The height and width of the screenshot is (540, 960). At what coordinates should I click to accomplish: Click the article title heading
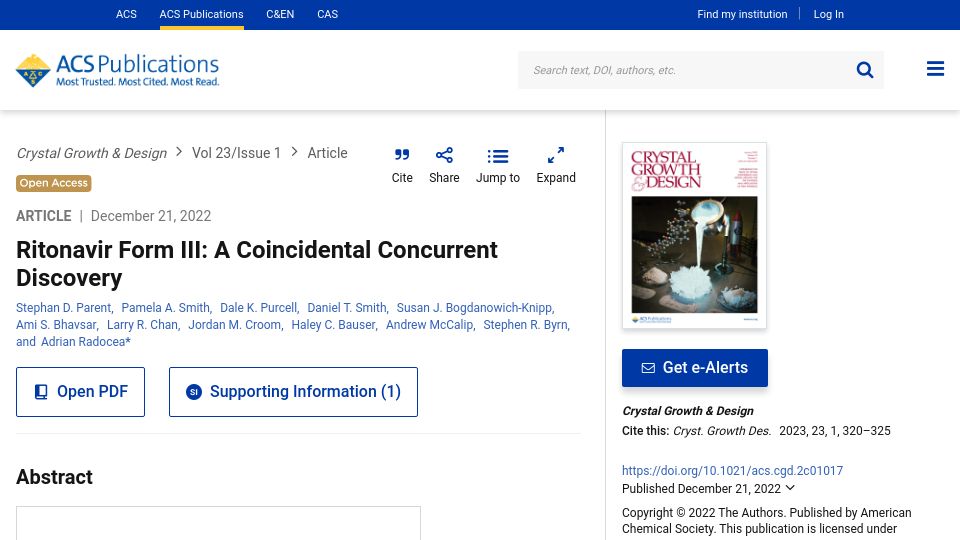(257, 264)
